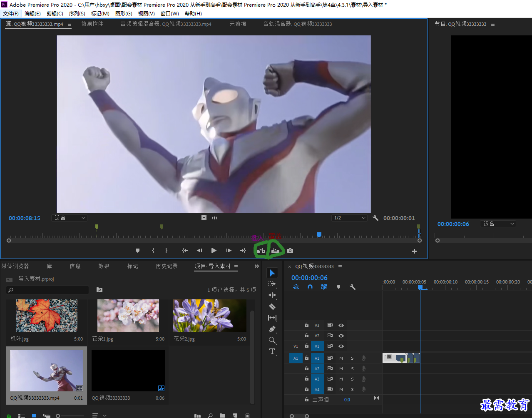Click the 00:00:08:15 source timecode

tap(25, 218)
